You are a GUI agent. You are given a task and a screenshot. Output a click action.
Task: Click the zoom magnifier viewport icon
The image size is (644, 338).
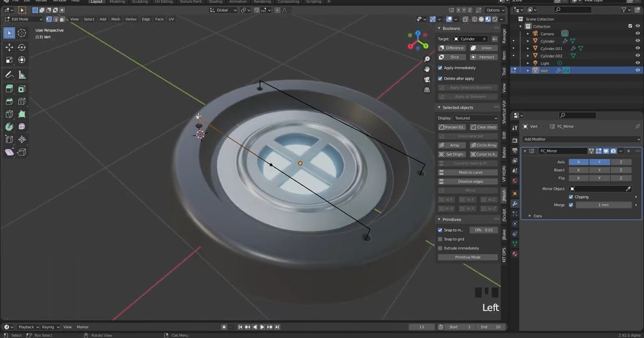coord(427,59)
